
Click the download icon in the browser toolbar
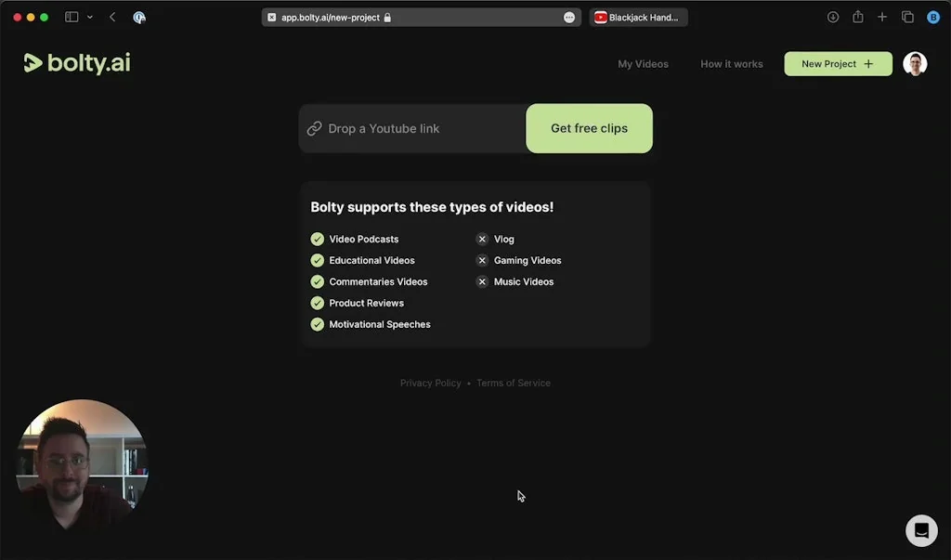832,16
